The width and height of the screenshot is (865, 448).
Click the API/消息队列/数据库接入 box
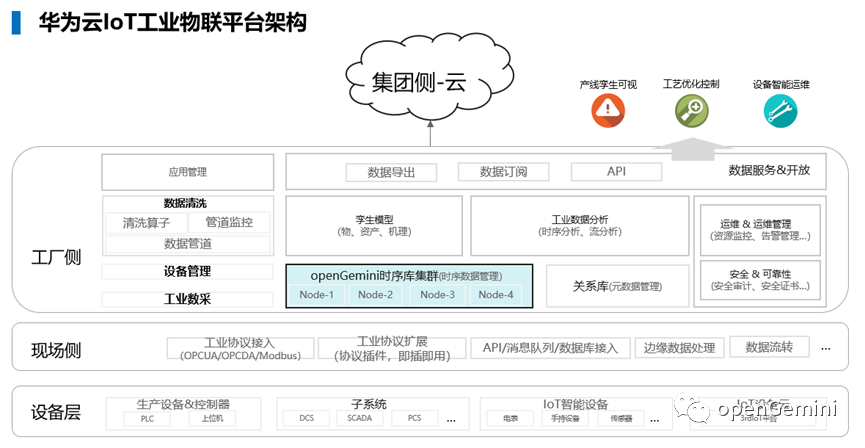click(550, 348)
